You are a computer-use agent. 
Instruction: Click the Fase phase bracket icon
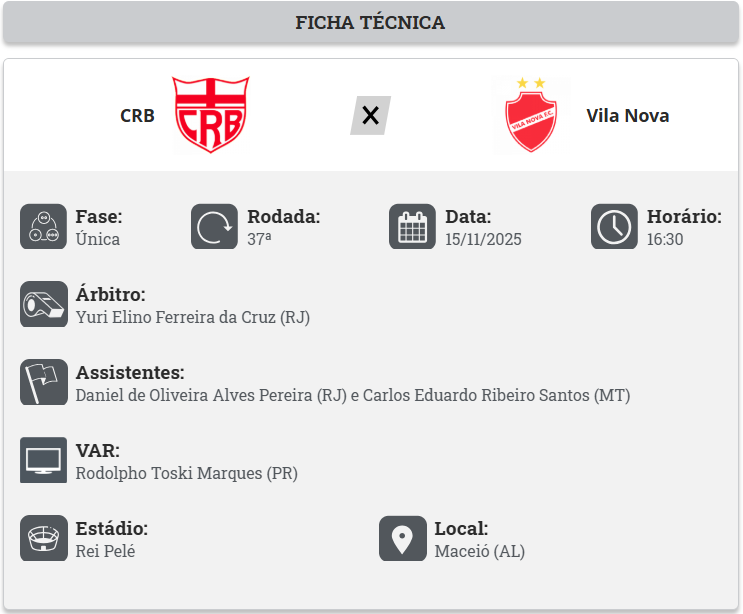(x=43, y=227)
